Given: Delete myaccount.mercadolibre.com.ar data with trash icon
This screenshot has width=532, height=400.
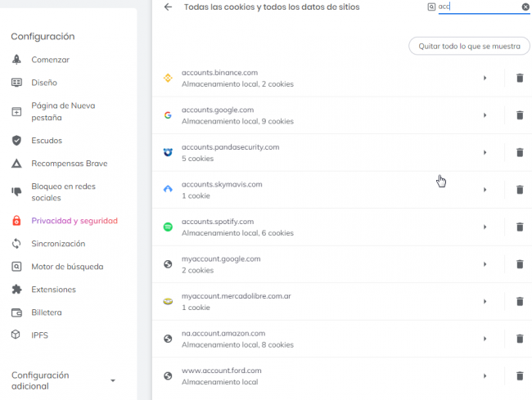Looking at the screenshot, I should pos(520,301).
